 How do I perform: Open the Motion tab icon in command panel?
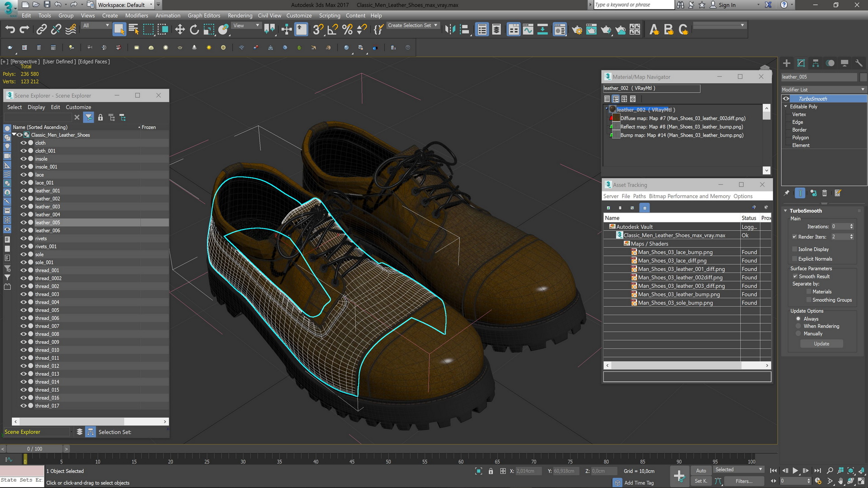pos(830,63)
